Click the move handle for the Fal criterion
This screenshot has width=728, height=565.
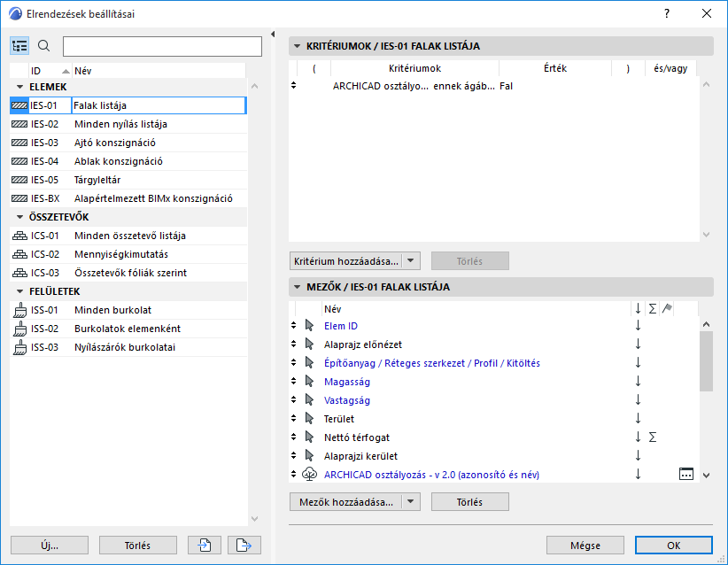[x=293, y=85]
